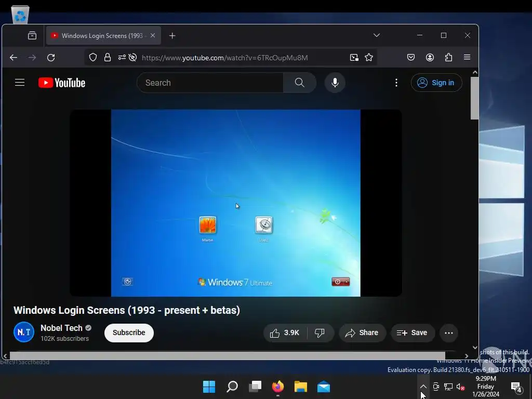Screen dimensions: 532x399
Task: Bookmark this page with the star
Action: tap(369, 57)
